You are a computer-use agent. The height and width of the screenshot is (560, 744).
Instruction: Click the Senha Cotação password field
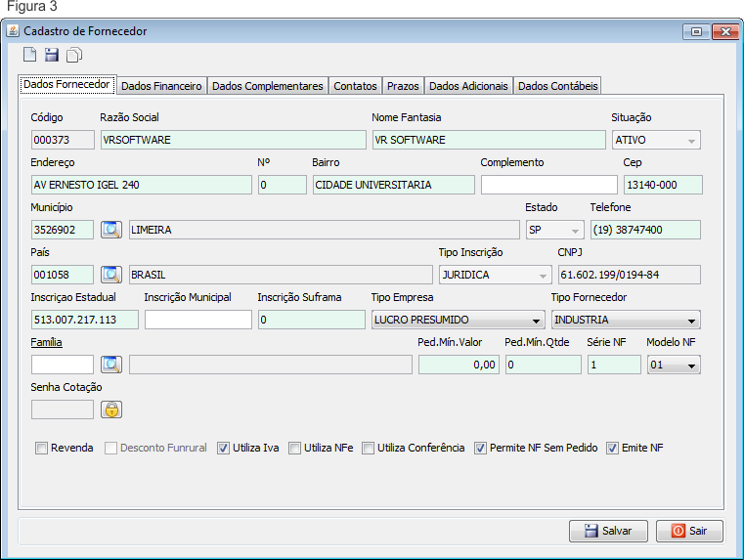pos(63,409)
